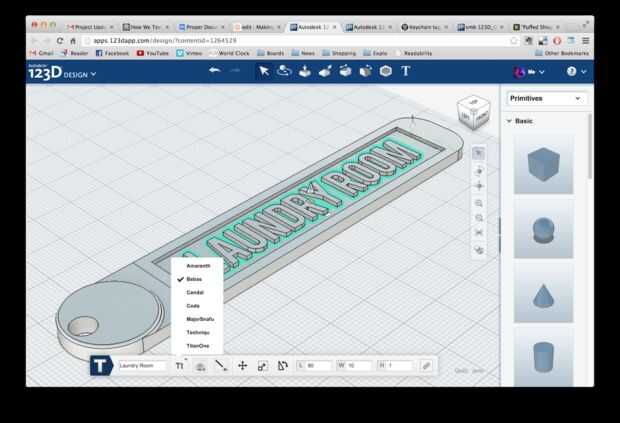Switch to the Keychain browser tab
620x423 pixels.
(425, 27)
